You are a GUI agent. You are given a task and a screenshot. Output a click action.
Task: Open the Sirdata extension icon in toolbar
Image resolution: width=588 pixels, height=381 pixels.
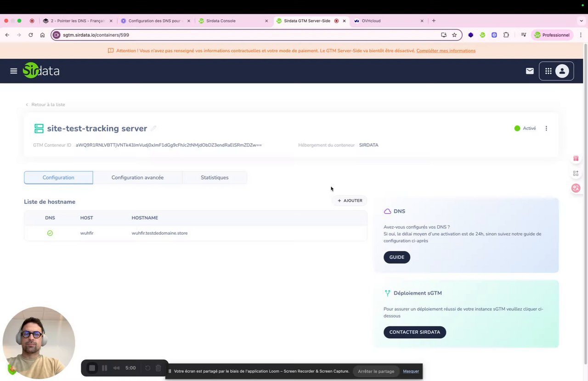click(482, 35)
